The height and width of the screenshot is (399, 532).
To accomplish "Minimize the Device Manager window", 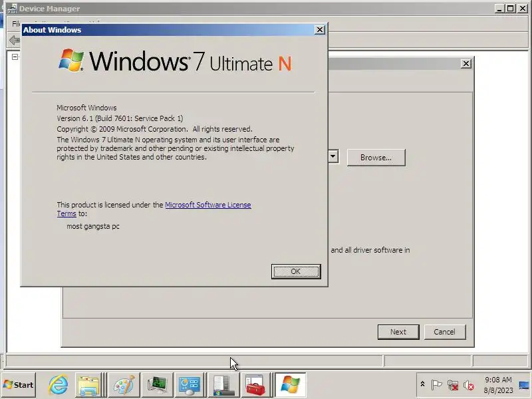I will click(499, 9).
